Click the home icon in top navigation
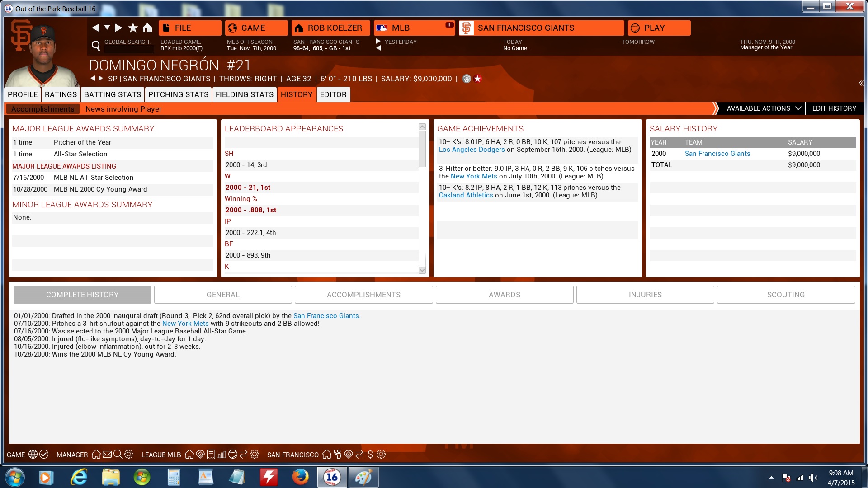The height and width of the screenshot is (488, 868). click(147, 28)
